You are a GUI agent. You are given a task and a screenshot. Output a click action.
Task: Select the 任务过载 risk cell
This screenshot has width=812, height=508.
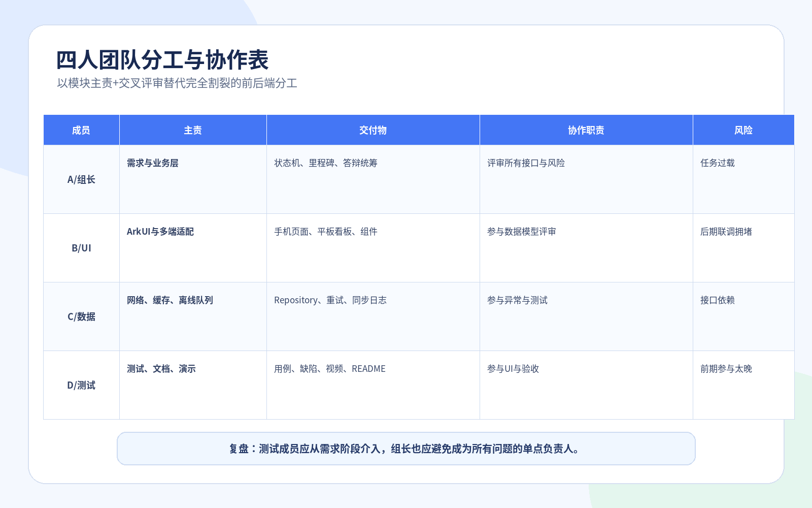[743, 179]
